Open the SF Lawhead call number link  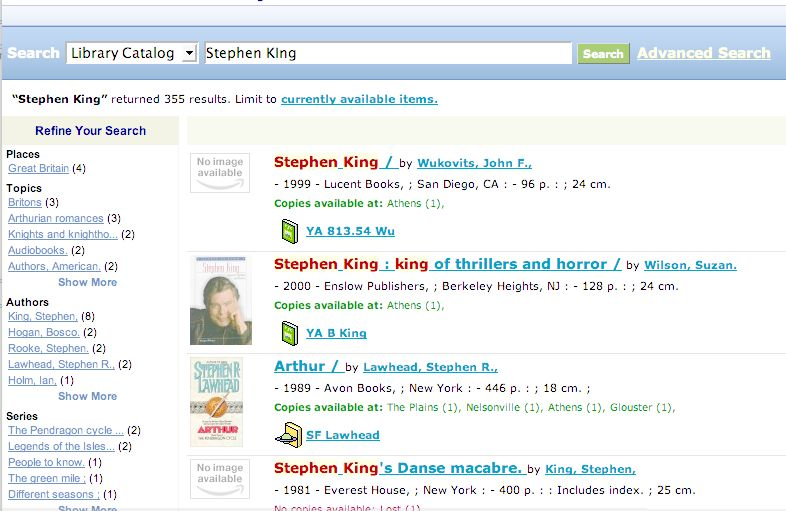pos(342,435)
